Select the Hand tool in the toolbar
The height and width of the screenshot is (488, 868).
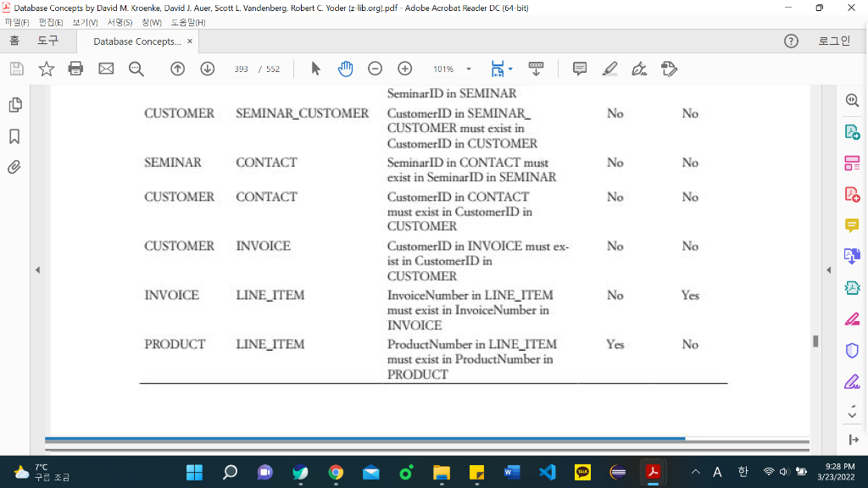coord(345,69)
